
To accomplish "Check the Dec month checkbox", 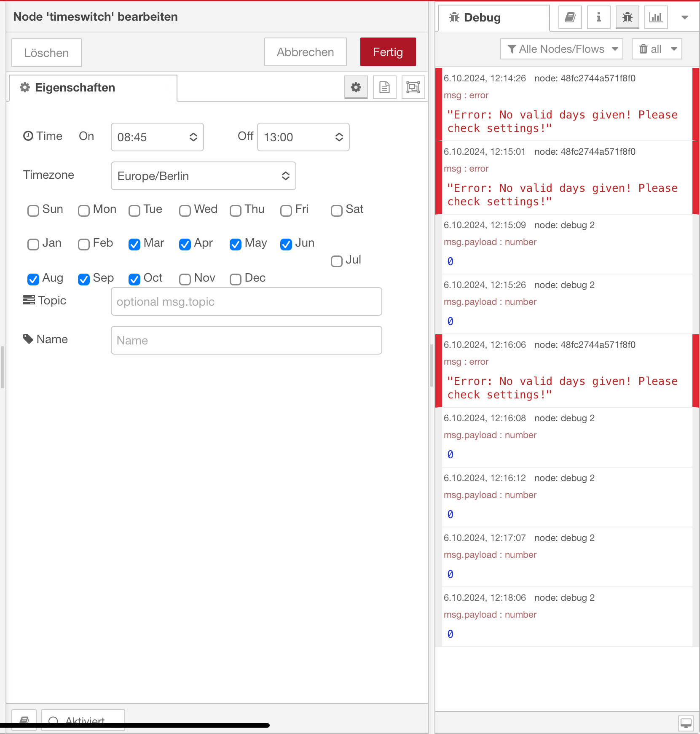I will pyautogui.click(x=235, y=279).
